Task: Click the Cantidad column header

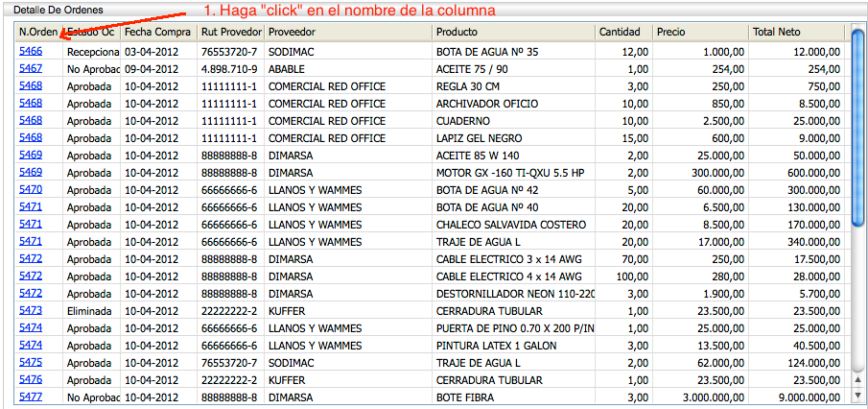Action: click(623, 32)
